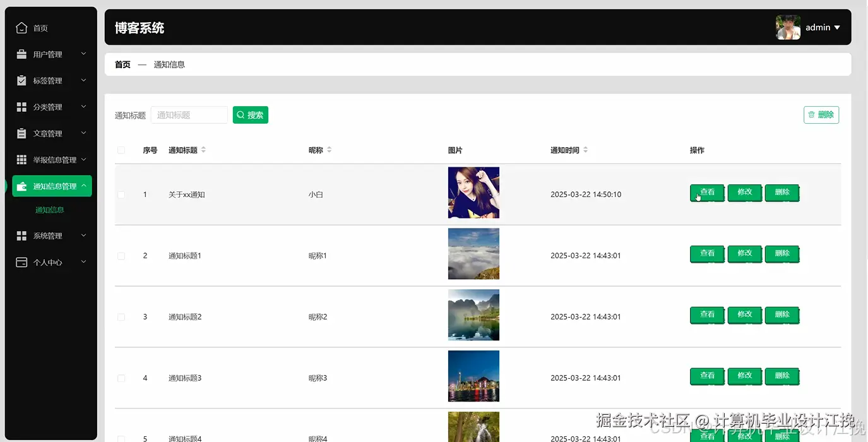The height and width of the screenshot is (442, 868).
Task: Delete the 通知标题3 row
Action: 782,376
